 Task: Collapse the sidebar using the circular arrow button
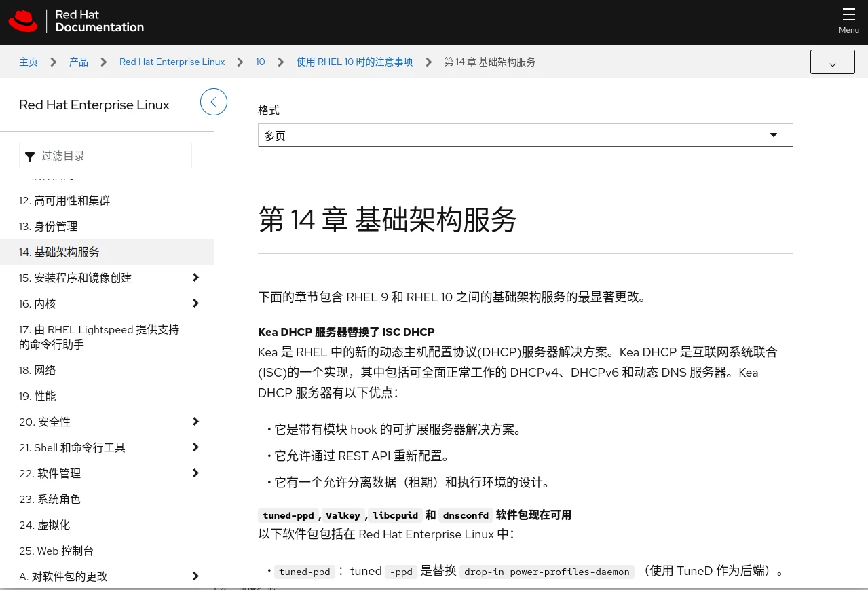(214, 102)
